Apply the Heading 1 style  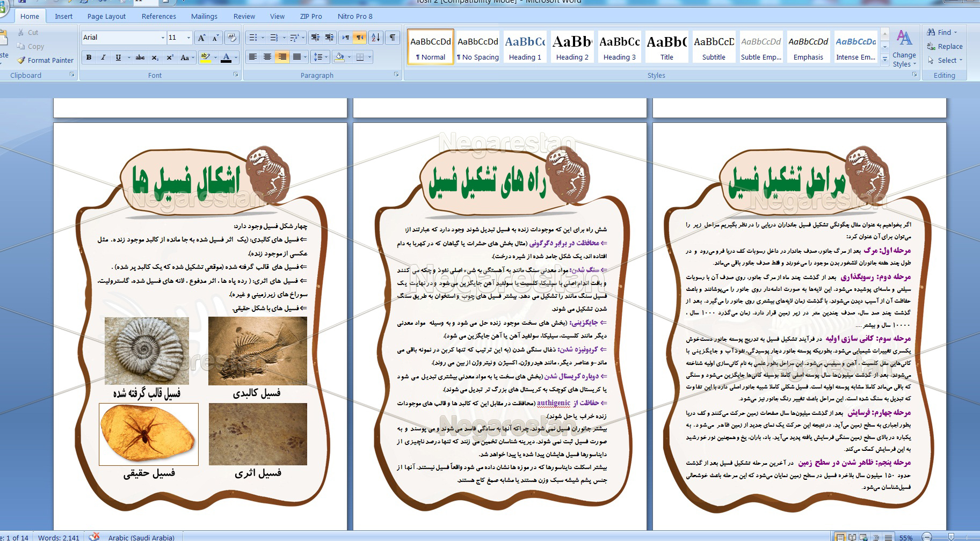[x=525, y=47]
